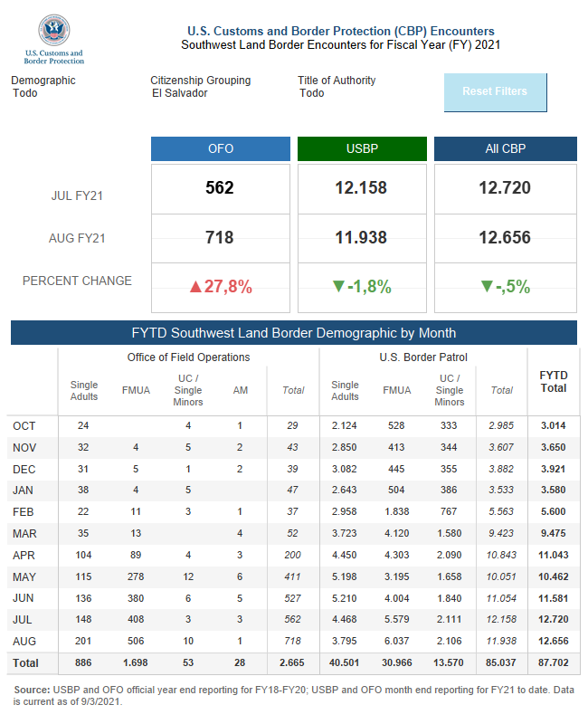Click the Reset Filters button
Viewport: 588px width, 724px height.
[x=495, y=92]
